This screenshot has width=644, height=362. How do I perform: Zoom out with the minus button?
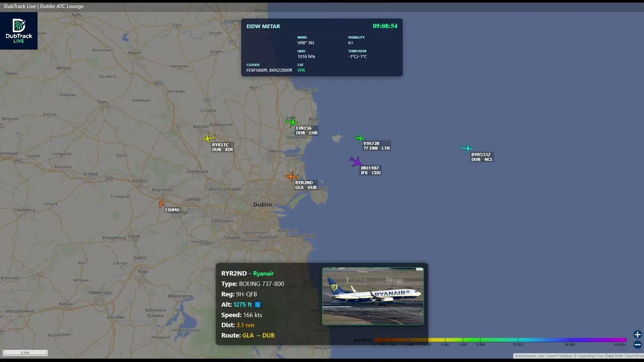637,345
